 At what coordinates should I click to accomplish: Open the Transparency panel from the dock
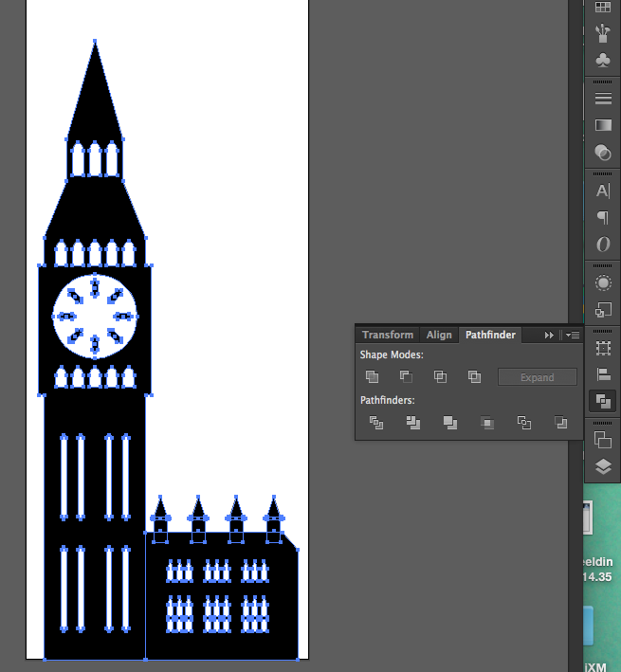pos(603,153)
